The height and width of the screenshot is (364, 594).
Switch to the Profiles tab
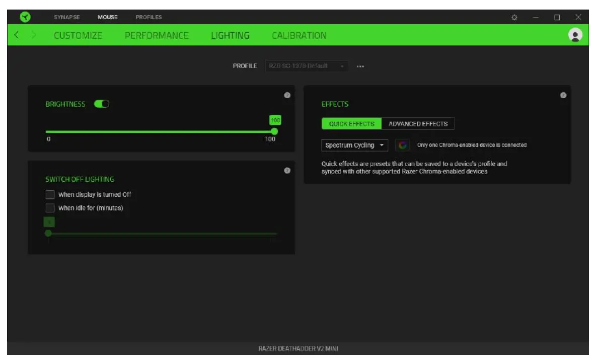(x=148, y=17)
